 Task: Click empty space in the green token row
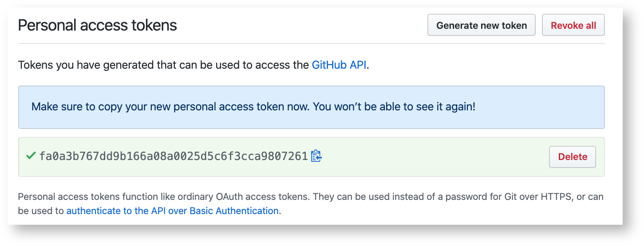pyautogui.click(x=435, y=157)
